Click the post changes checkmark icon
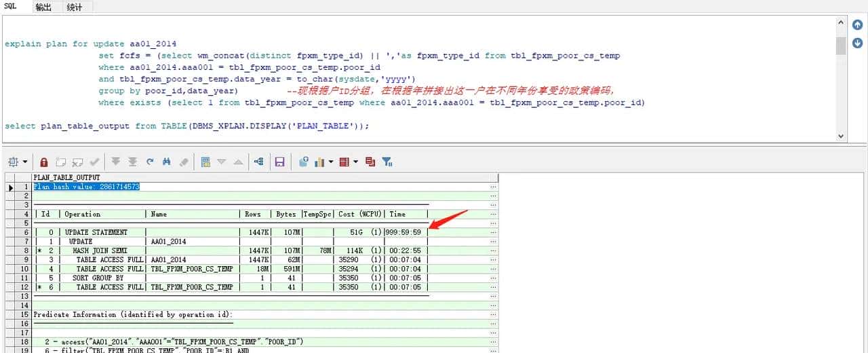The height and width of the screenshot is (353, 868). point(94,162)
